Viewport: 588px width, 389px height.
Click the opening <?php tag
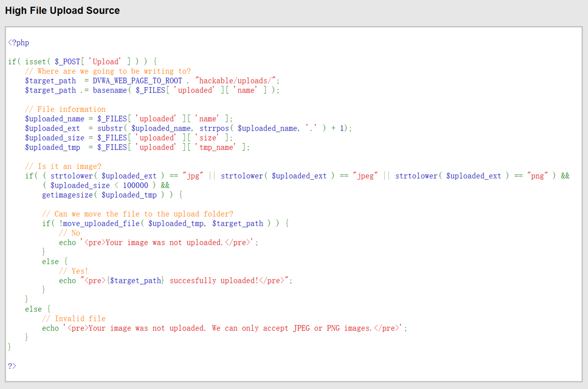pos(19,42)
